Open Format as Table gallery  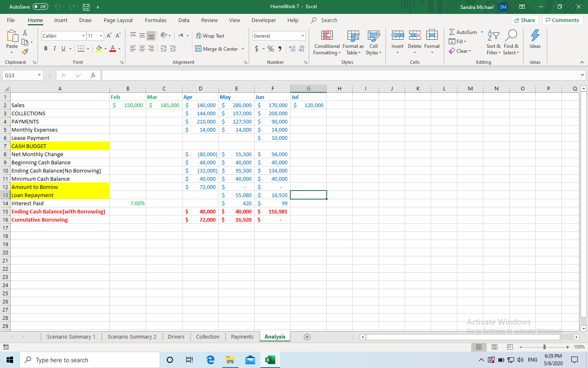(x=353, y=43)
